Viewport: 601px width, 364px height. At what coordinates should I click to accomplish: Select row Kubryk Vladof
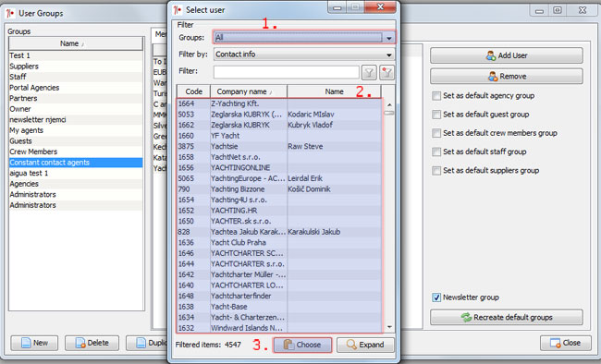coord(279,126)
